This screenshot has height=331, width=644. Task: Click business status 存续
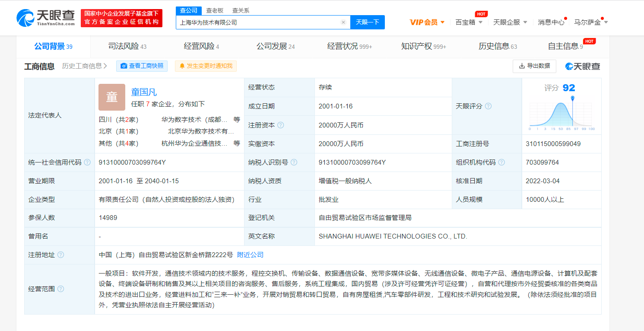click(x=325, y=87)
